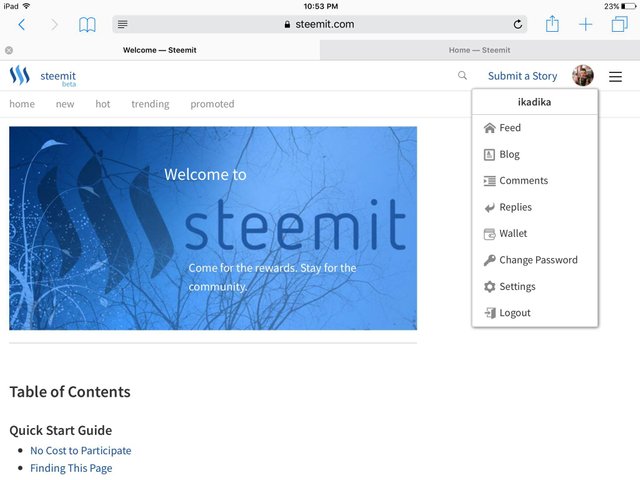Click the Quick Start Guide heading
Viewport: 640px width, 480px height.
tap(60, 430)
